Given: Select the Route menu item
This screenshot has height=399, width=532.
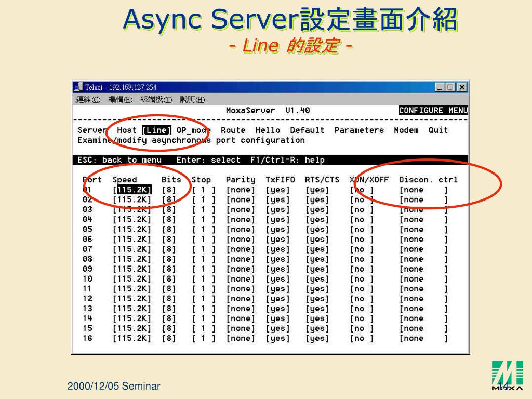Looking at the screenshot, I should click(x=233, y=130).
